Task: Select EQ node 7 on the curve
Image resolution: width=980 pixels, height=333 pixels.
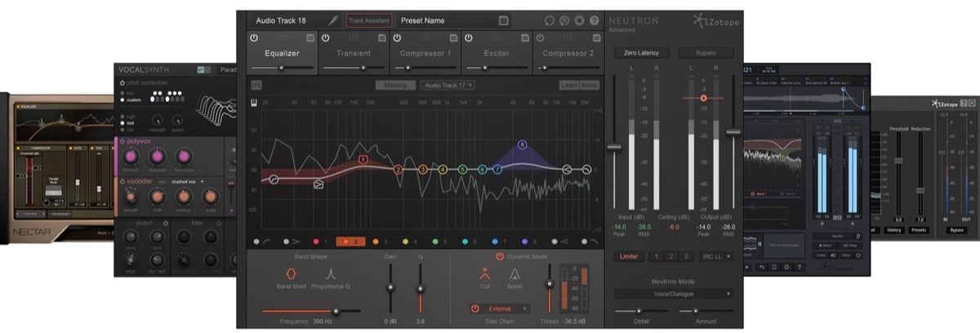Action: tap(497, 169)
